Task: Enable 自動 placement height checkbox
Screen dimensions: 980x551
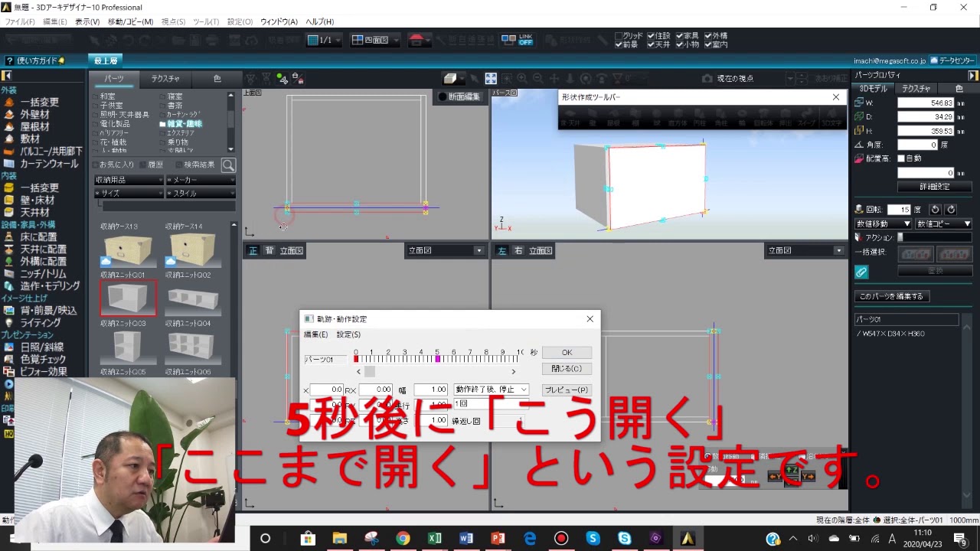Action: tap(900, 158)
